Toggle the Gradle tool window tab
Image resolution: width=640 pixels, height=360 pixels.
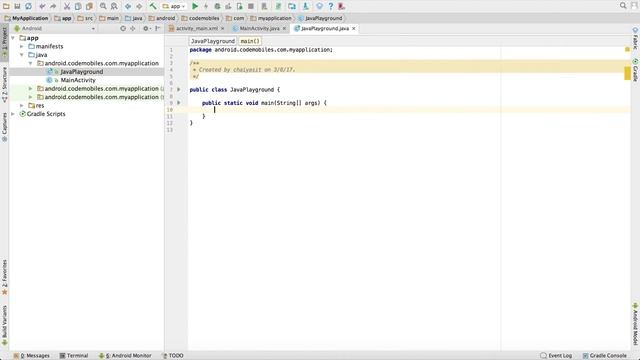click(x=636, y=70)
